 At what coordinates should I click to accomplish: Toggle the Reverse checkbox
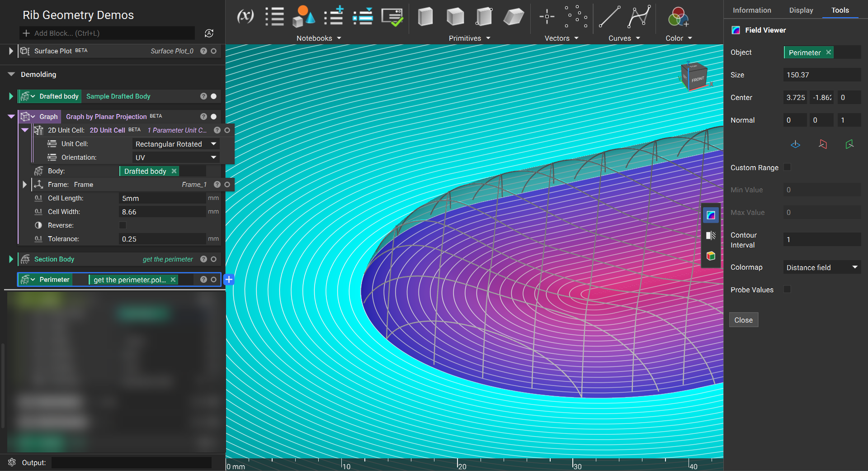pyautogui.click(x=123, y=225)
